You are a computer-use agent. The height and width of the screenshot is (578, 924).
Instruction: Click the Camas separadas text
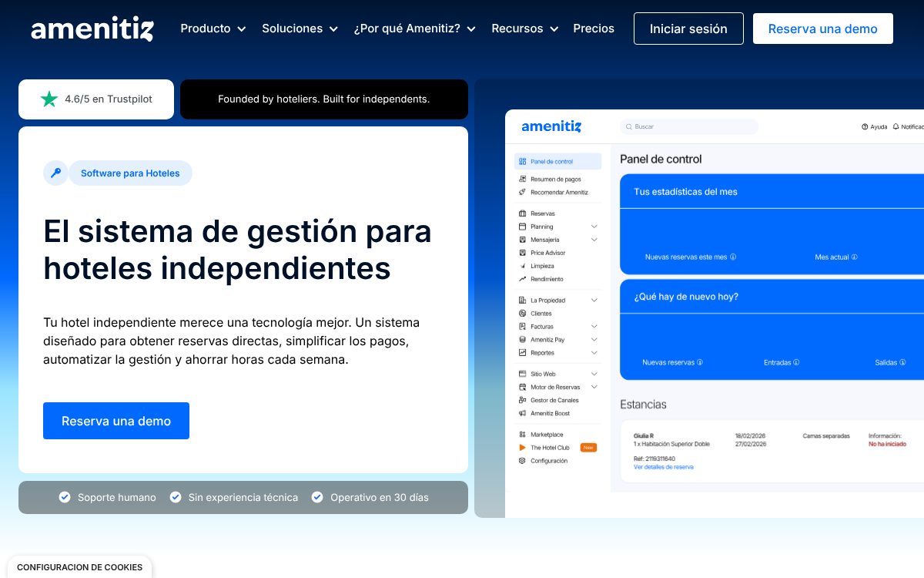(826, 436)
